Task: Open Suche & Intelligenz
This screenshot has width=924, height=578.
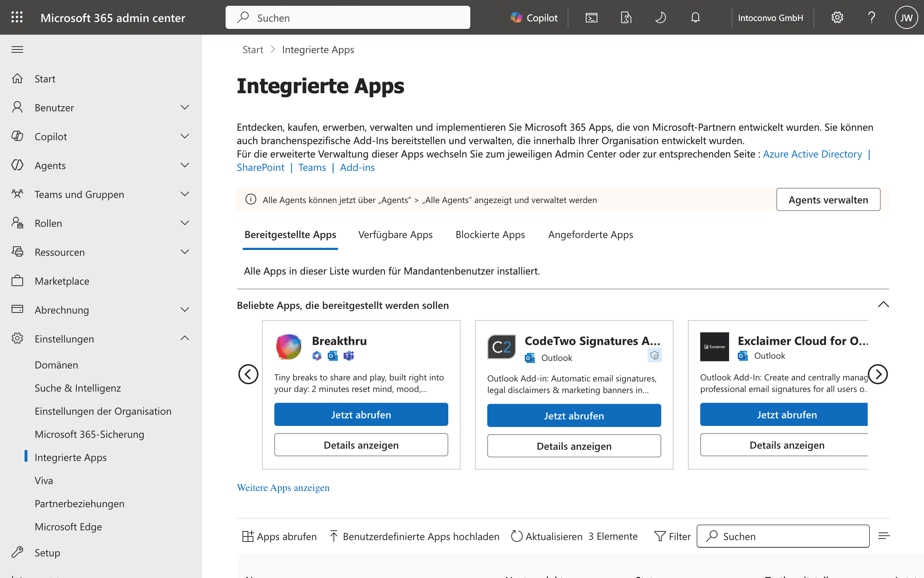Action: (78, 388)
